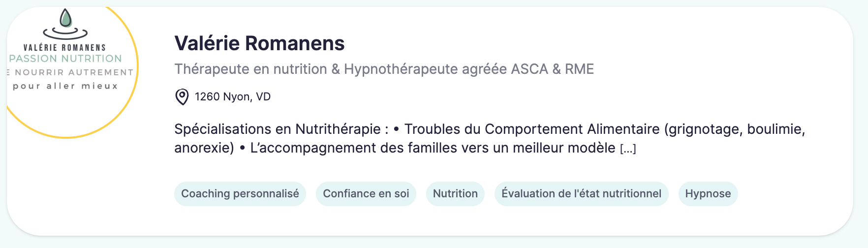Pick the Hypnose tag
The image size is (868, 248).
tap(708, 194)
